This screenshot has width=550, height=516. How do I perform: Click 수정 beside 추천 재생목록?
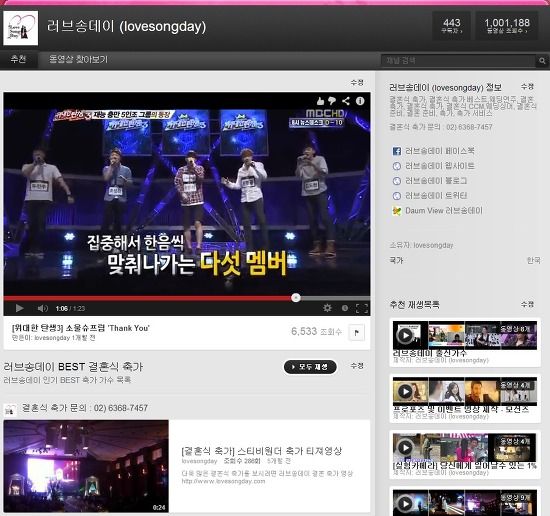click(527, 304)
